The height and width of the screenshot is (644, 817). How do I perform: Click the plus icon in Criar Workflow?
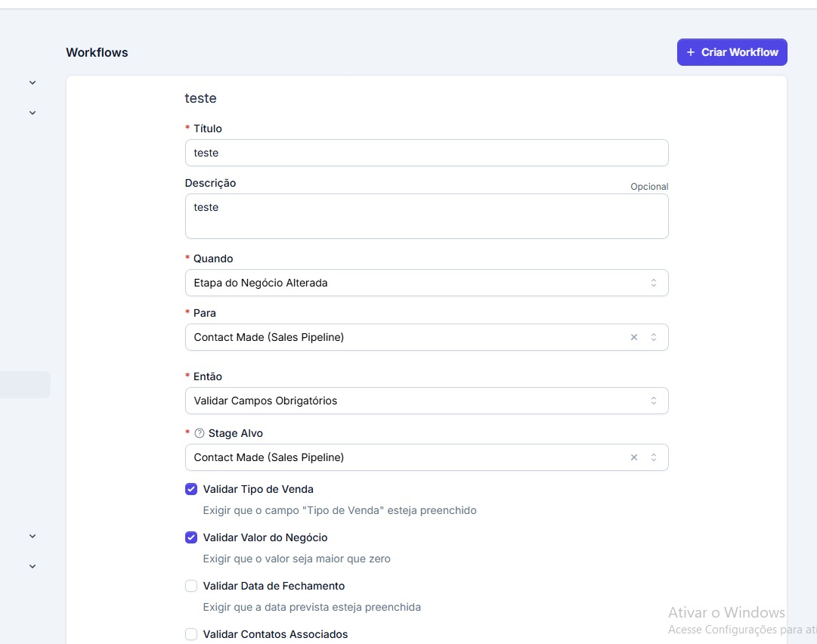point(691,52)
